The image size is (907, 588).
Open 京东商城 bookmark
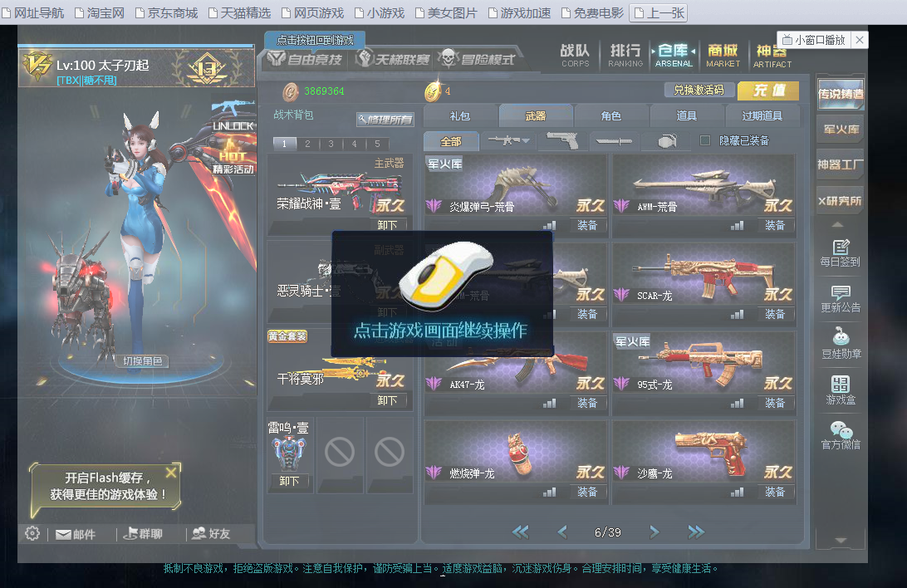[x=167, y=12]
